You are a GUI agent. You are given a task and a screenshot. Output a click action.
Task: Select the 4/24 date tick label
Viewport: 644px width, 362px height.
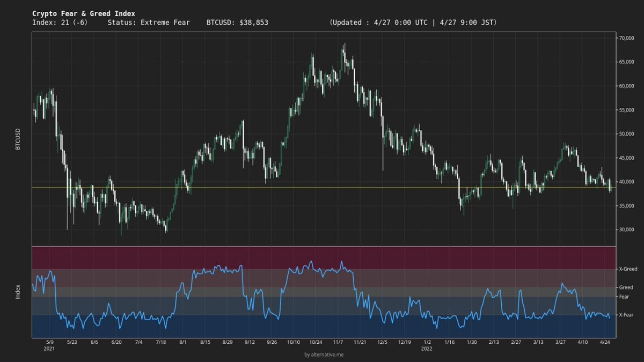605,342
